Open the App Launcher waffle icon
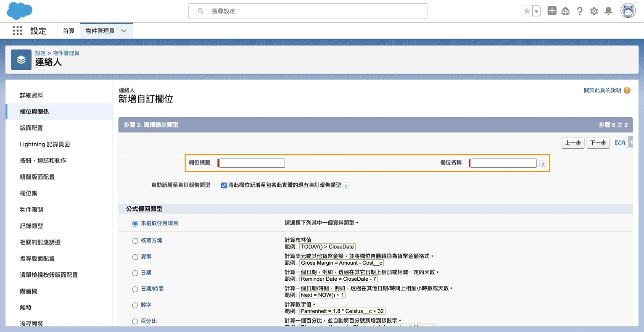 [17, 31]
